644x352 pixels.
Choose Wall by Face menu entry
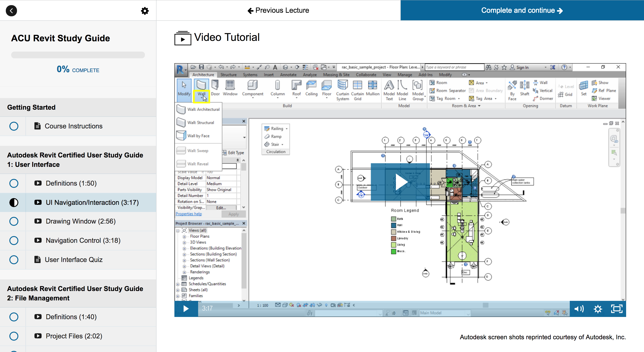[198, 136]
